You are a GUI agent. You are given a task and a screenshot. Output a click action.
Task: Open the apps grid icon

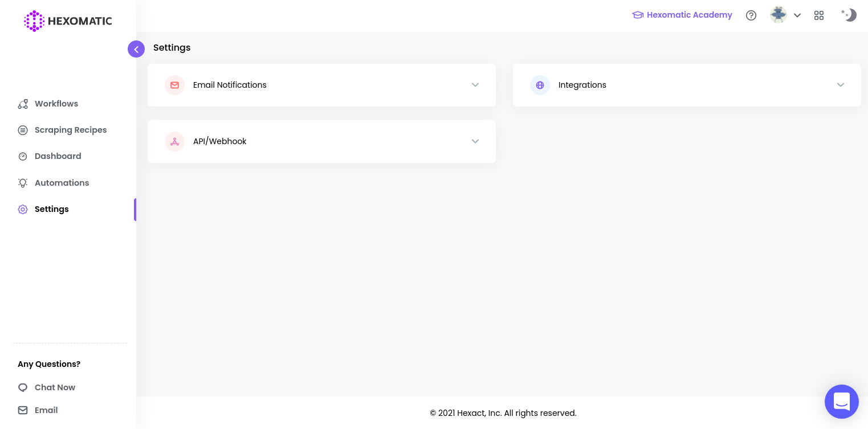819,15
